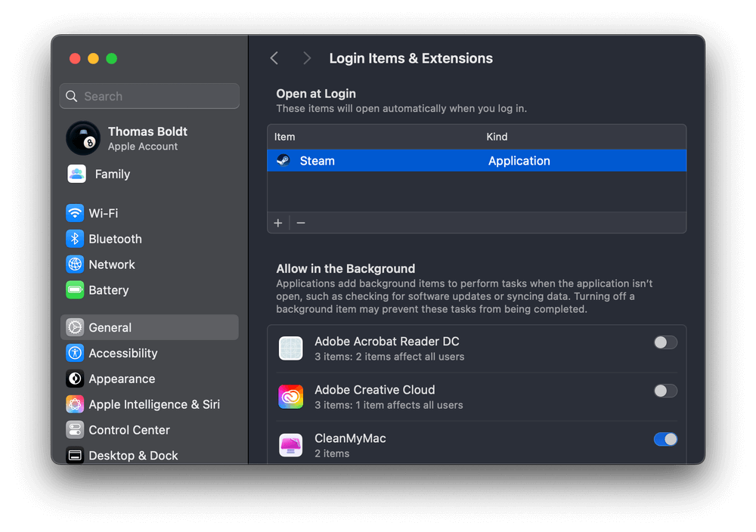Click the Apple Intelligence & Siri icon
The width and height of the screenshot is (756, 532).
[75, 404]
